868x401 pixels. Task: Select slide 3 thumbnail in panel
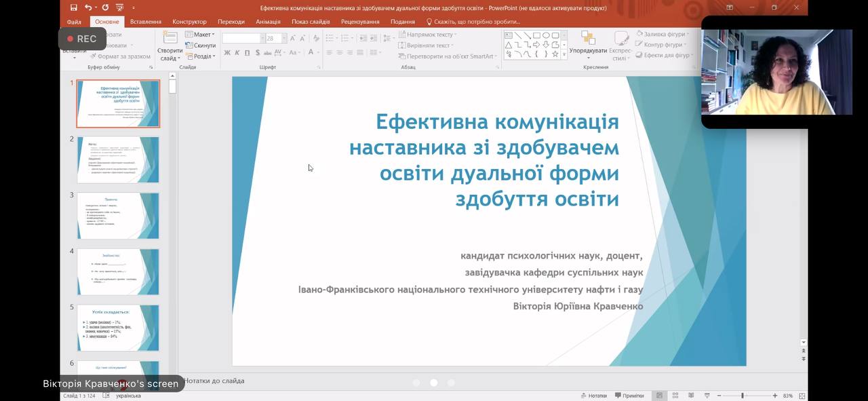click(118, 216)
